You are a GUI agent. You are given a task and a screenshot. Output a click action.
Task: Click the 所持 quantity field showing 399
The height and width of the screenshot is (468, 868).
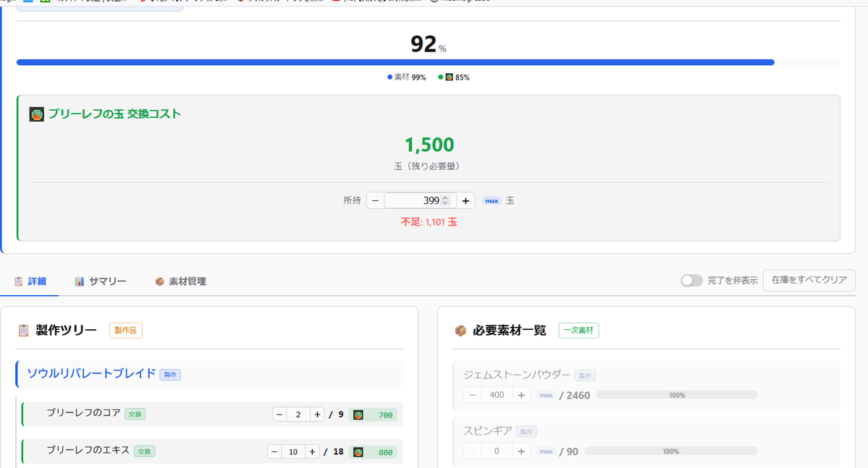click(x=420, y=200)
